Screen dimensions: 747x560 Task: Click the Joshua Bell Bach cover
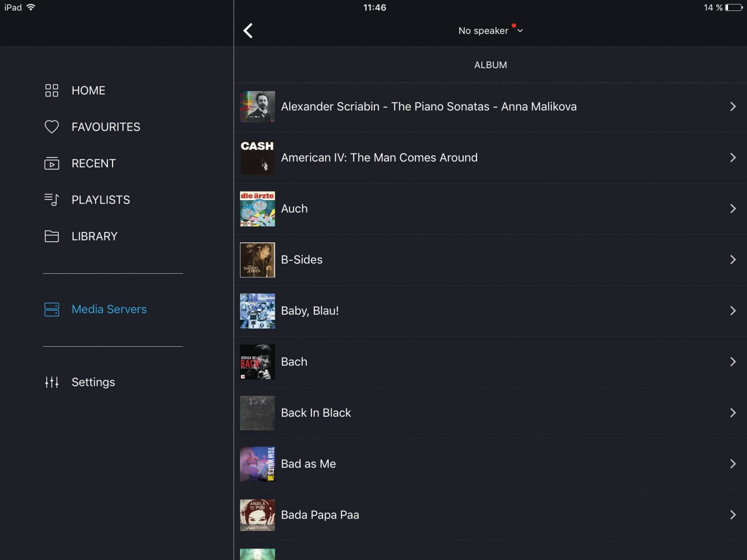coord(257,362)
